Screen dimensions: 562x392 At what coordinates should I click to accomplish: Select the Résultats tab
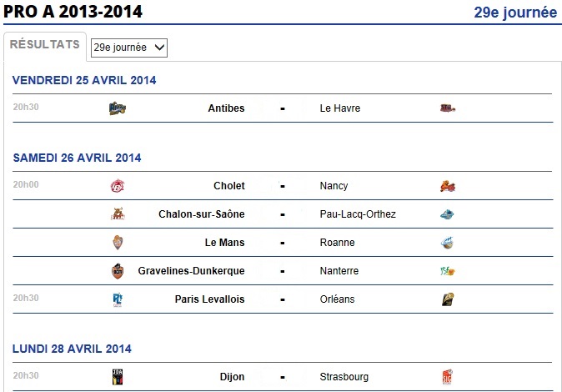point(45,44)
